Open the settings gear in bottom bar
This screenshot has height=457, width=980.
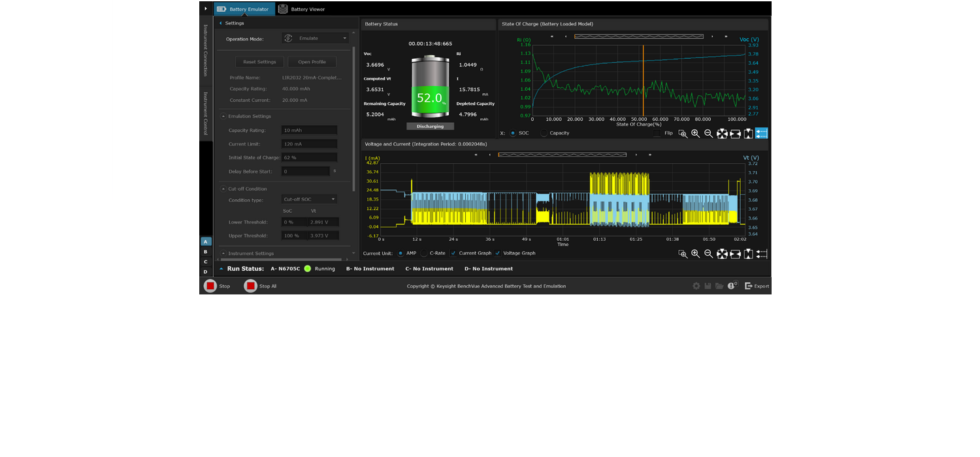click(696, 286)
